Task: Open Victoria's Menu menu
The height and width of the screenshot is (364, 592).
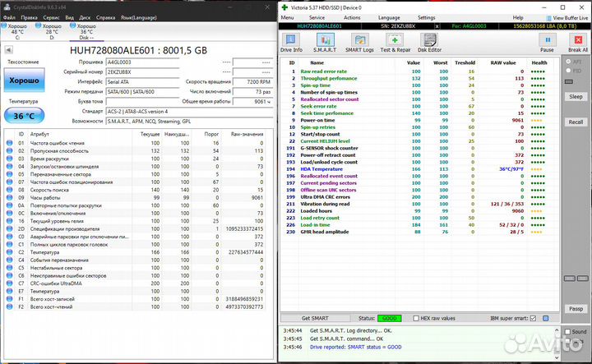Action: pyautogui.click(x=287, y=18)
